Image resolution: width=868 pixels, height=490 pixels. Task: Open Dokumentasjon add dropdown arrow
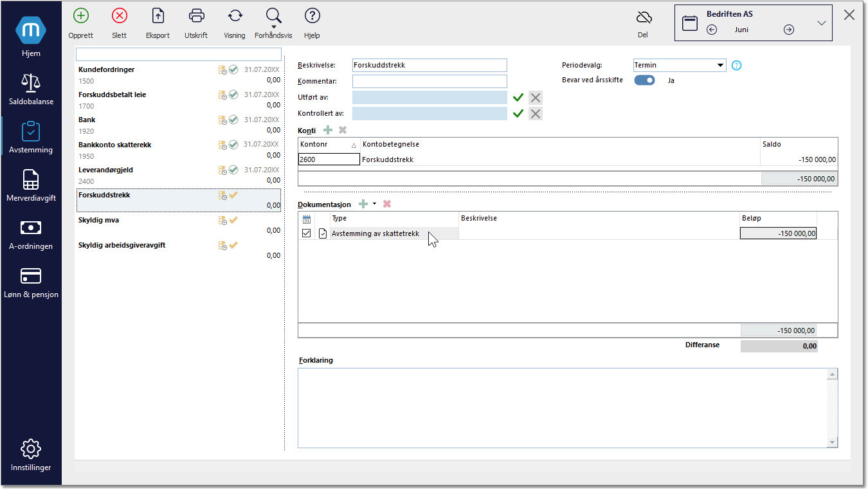(x=374, y=204)
